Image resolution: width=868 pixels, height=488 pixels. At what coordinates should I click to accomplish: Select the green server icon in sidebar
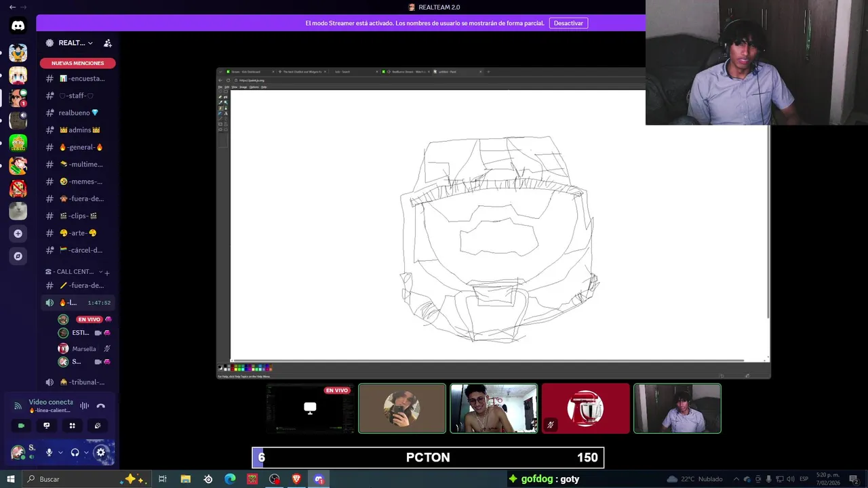(18, 143)
